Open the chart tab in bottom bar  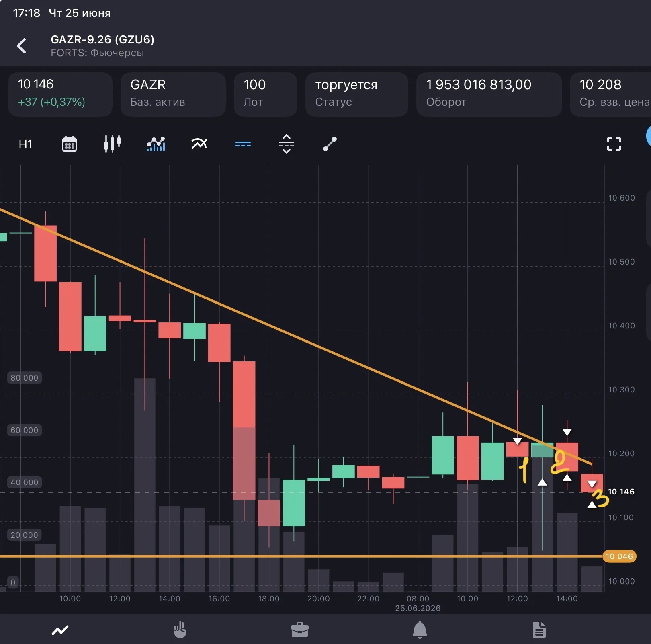tap(60, 630)
